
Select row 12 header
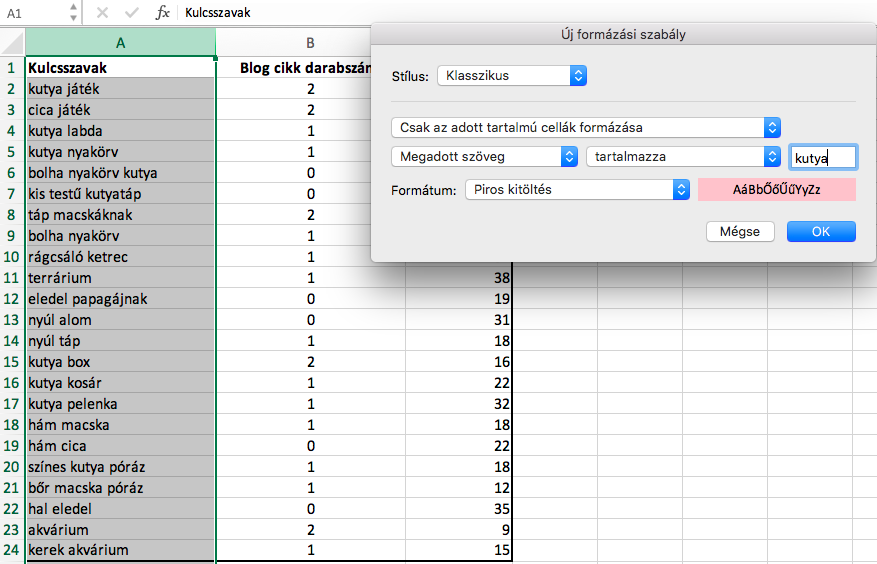[x=12, y=299]
